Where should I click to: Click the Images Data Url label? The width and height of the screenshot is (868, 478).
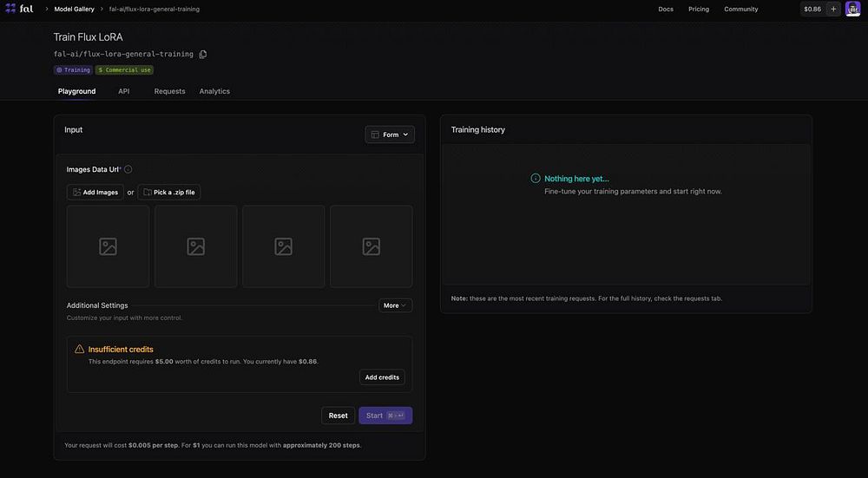pyautogui.click(x=93, y=169)
